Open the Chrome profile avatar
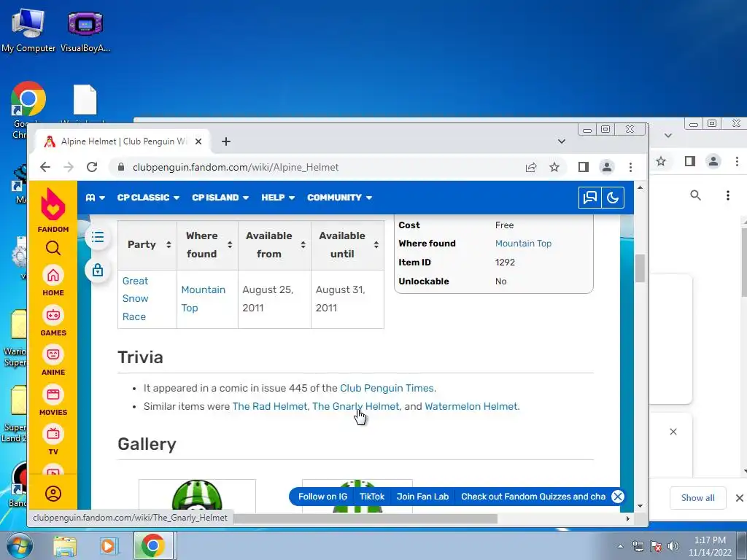747x560 pixels. (606, 167)
